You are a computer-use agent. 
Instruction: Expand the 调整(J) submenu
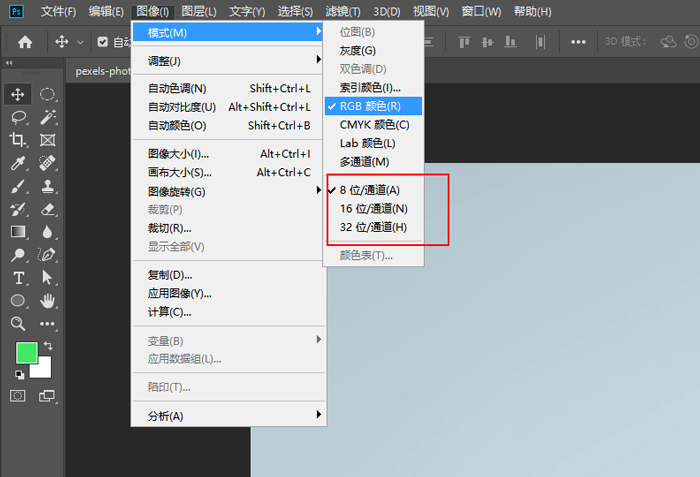tap(228, 61)
